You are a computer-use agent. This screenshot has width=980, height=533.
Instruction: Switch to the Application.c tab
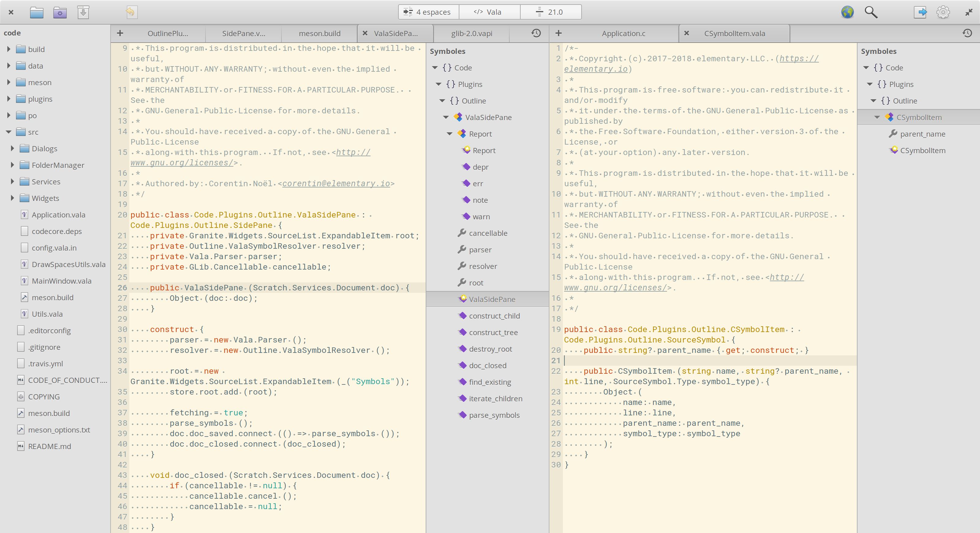pos(623,33)
